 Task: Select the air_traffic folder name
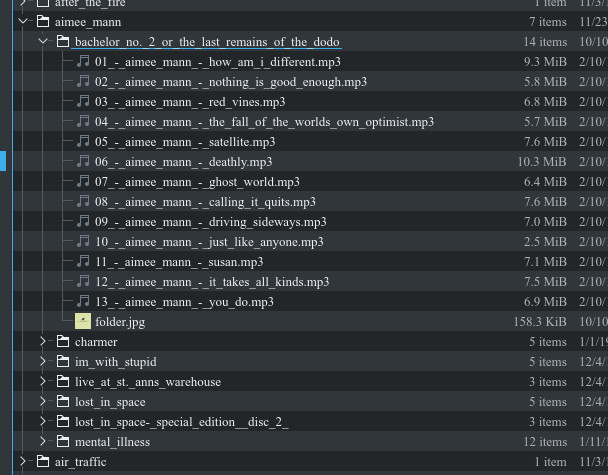point(81,462)
